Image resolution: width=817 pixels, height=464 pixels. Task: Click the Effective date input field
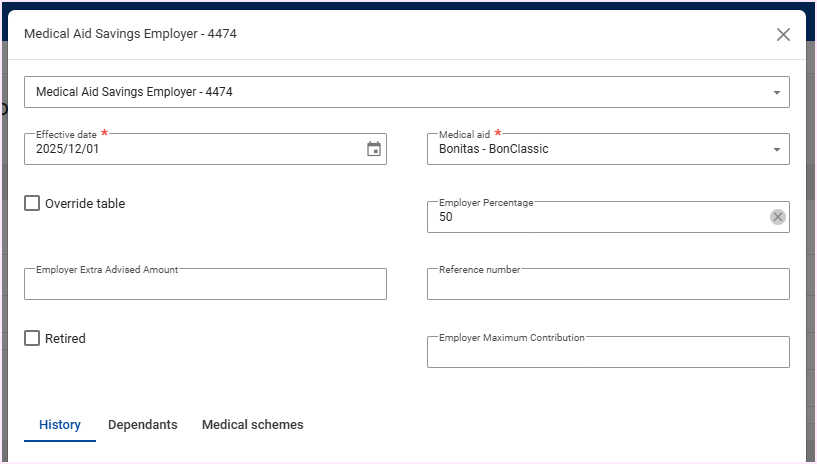pyautogui.click(x=190, y=149)
